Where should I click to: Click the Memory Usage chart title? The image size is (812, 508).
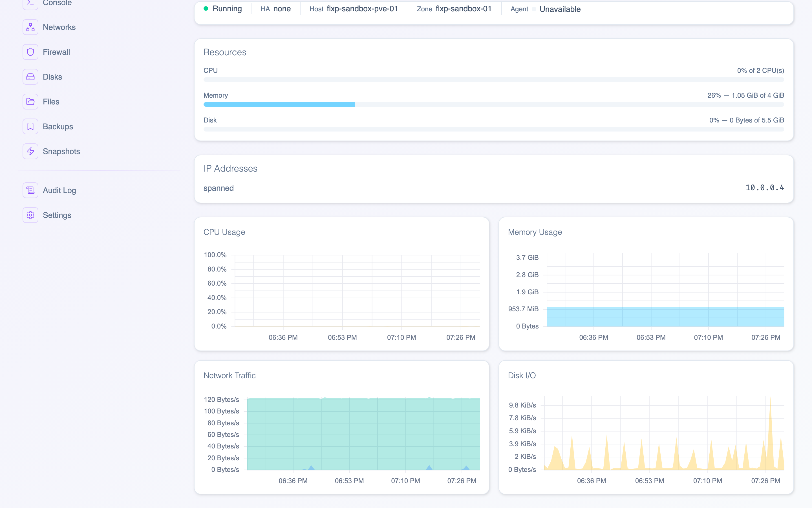click(x=535, y=232)
